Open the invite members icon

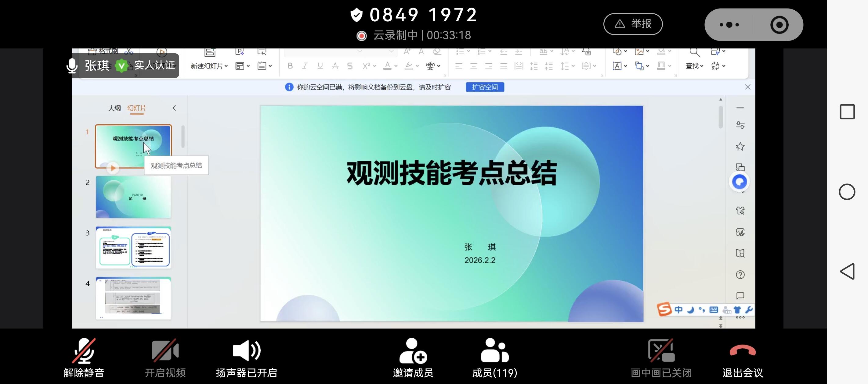(x=413, y=351)
